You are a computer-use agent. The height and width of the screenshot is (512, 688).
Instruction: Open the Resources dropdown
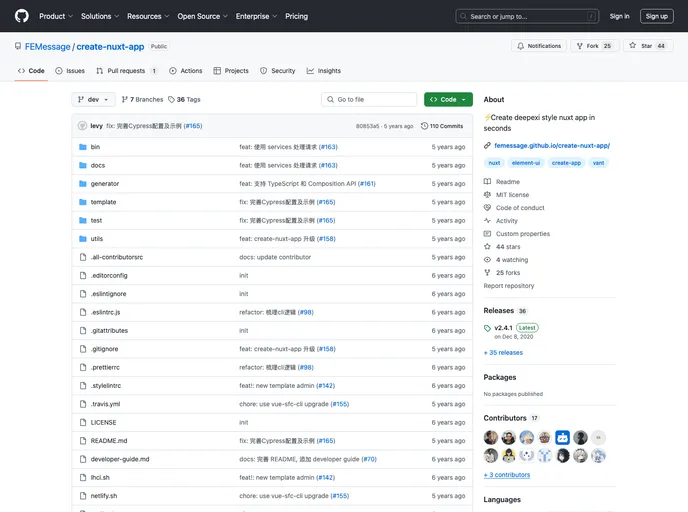[x=148, y=16]
